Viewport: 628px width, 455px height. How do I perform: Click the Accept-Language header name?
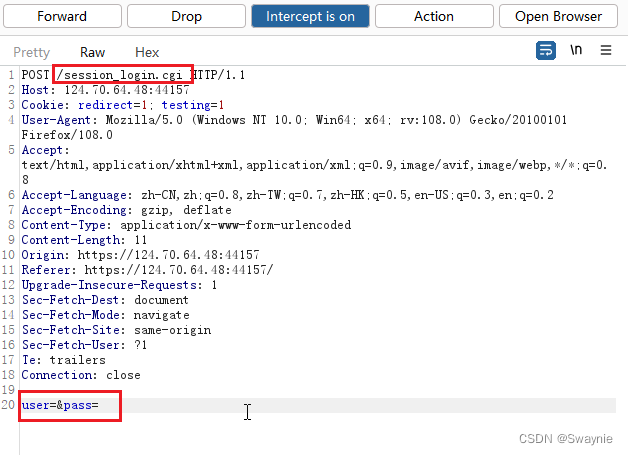tap(74, 195)
